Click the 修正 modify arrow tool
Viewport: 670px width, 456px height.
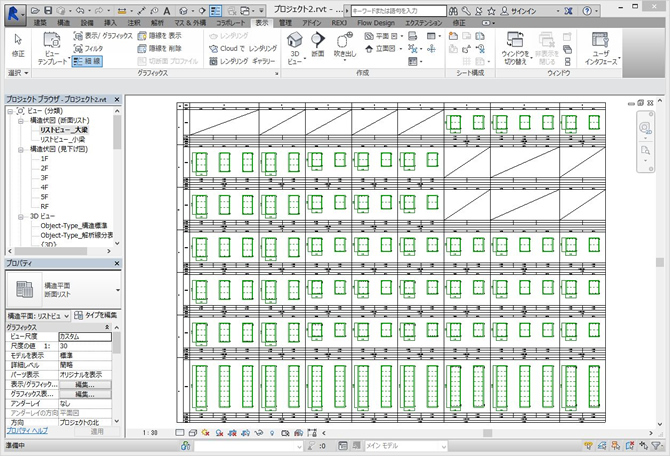[x=18, y=45]
